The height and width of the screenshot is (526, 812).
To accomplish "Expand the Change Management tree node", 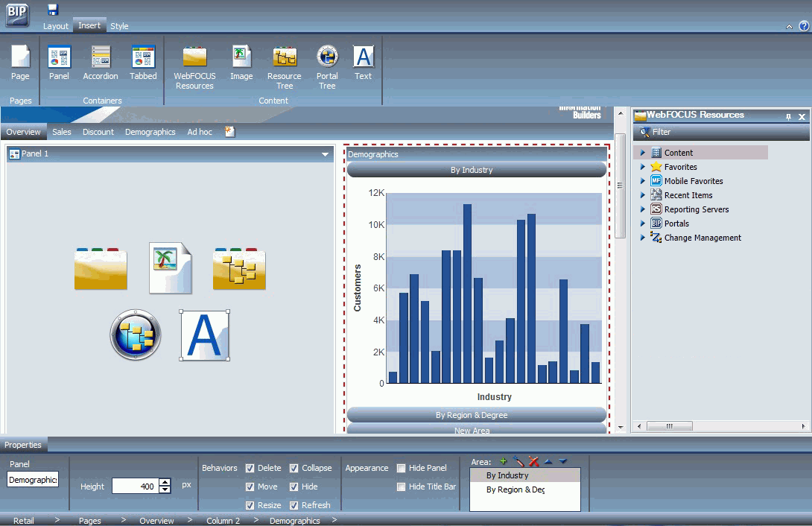I will (643, 238).
